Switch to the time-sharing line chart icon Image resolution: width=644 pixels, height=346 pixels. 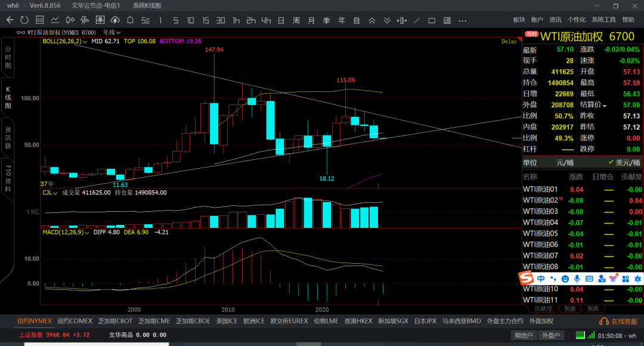pyautogui.click(x=55, y=20)
